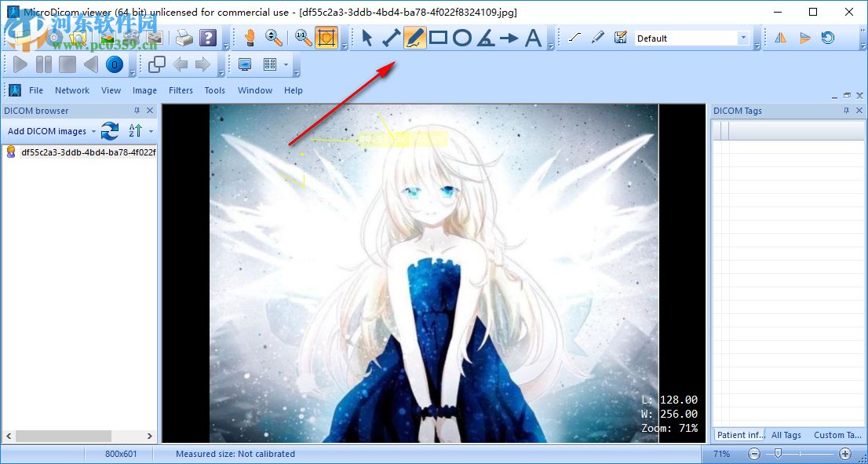Toggle Fit to window zoom
Screen dimensions: 868x464
tap(326, 38)
